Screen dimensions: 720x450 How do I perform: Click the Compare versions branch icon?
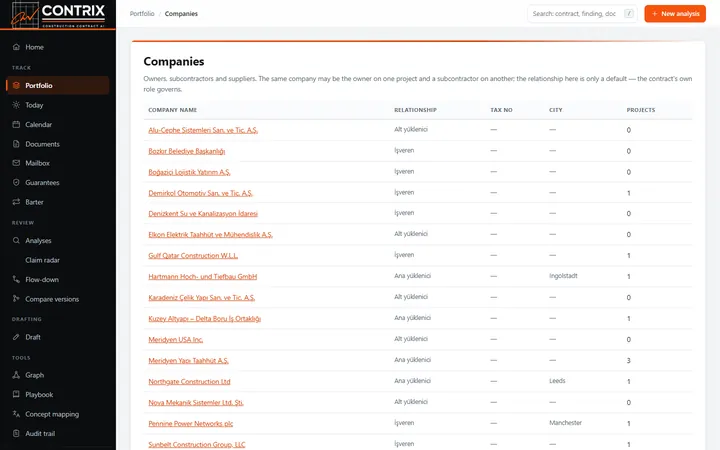(16, 299)
